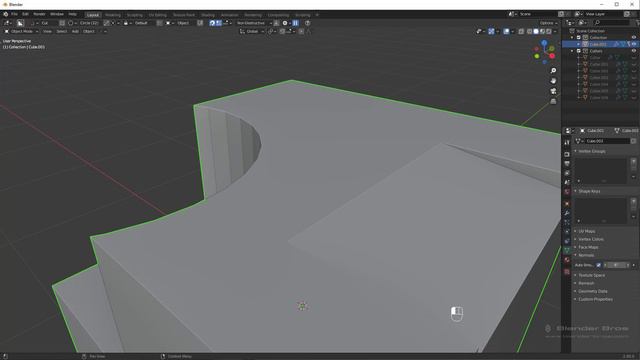Toggle Collection exclude checkbox in outliner
Viewport: 640px width, 360px height.
click(x=578, y=38)
